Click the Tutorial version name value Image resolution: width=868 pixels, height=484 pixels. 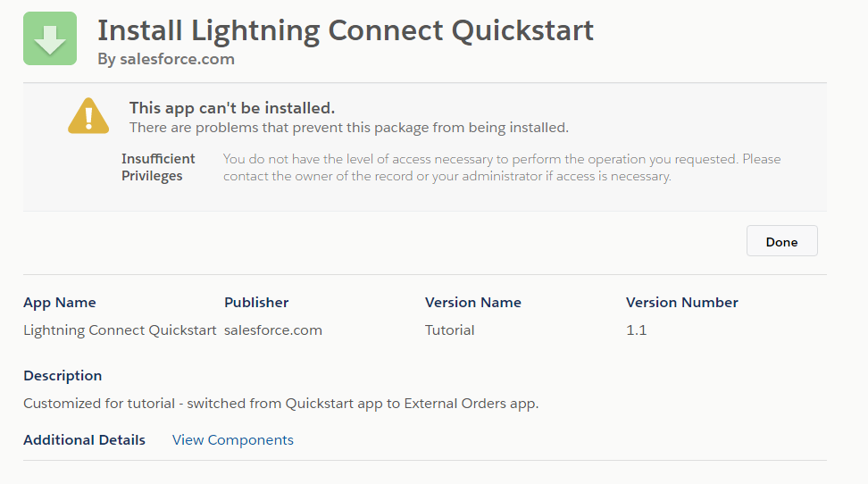450,330
